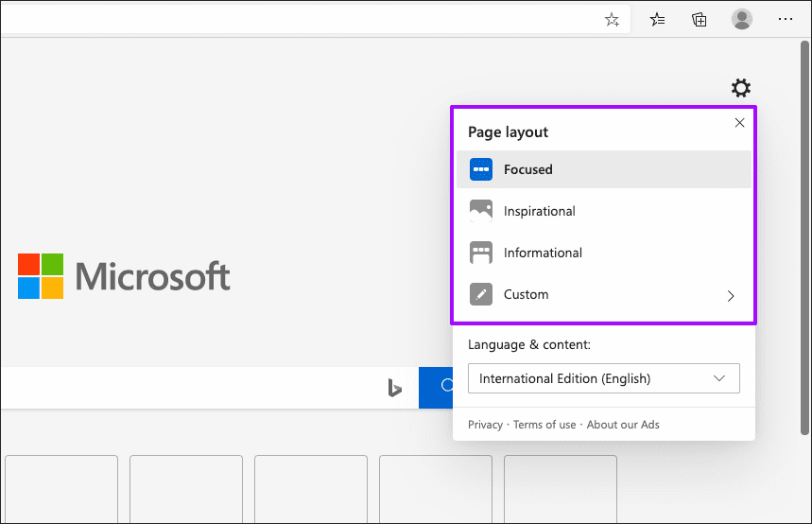Click the Microsoft logo
Image resolution: width=812 pixels, height=524 pixels.
point(124,276)
